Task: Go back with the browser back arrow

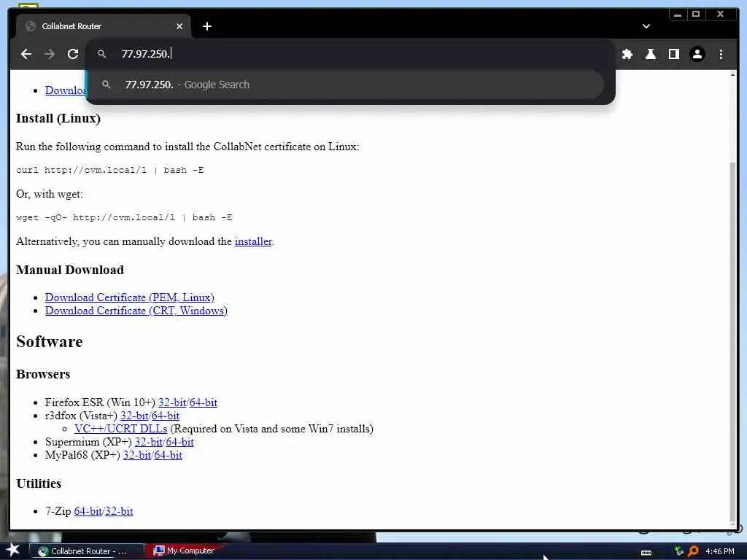Action: [26, 54]
